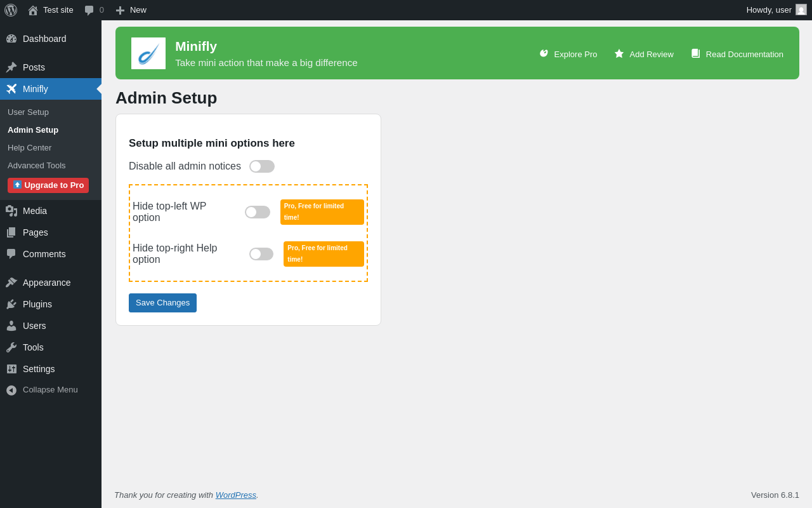
Task: Enable Hide top-left WP option toggle
Action: (x=258, y=212)
